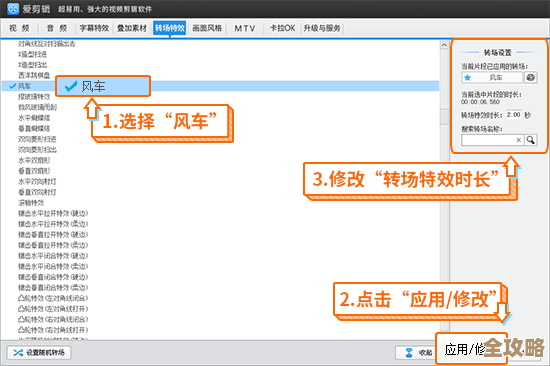Image resolution: width=550 pixels, height=366 pixels.
Task: Select 滚轴特效 transition
Action: pos(31,203)
